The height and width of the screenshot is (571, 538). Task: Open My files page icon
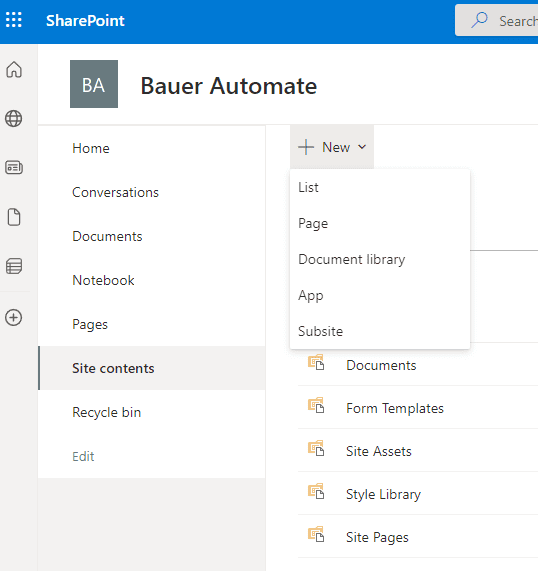pyautogui.click(x=14, y=217)
